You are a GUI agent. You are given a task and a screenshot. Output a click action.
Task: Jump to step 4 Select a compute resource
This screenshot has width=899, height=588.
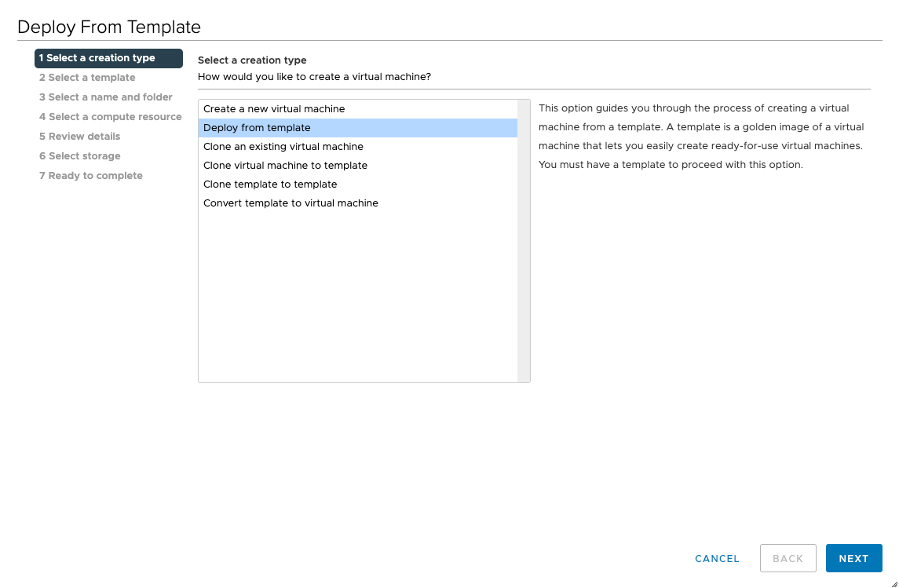point(110,117)
